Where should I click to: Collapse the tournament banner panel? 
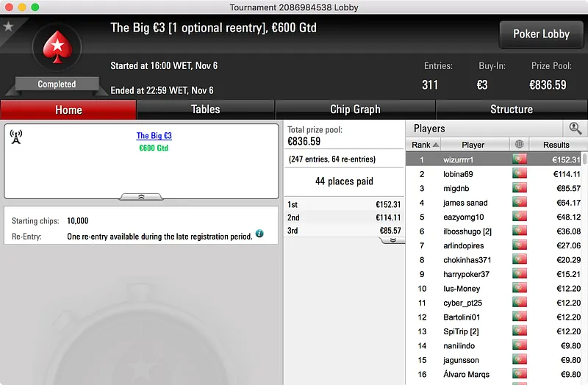pos(141,197)
